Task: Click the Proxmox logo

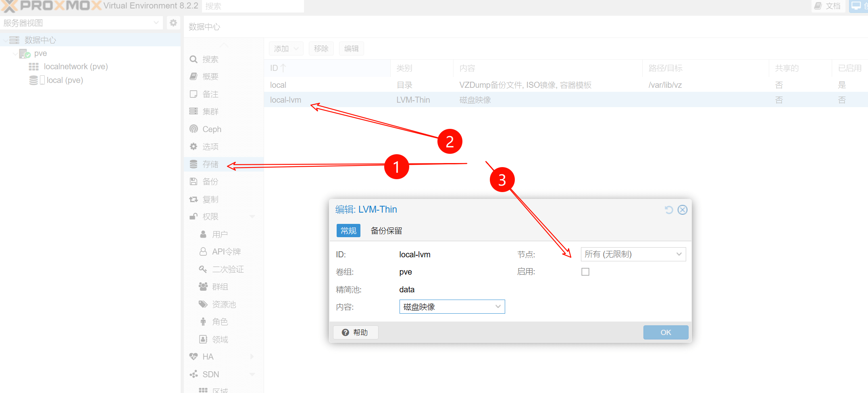Action: click(50, 6)
